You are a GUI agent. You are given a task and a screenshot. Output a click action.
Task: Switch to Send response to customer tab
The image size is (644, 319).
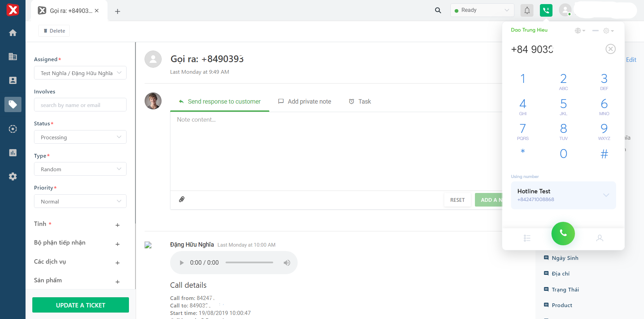(220, 102)
